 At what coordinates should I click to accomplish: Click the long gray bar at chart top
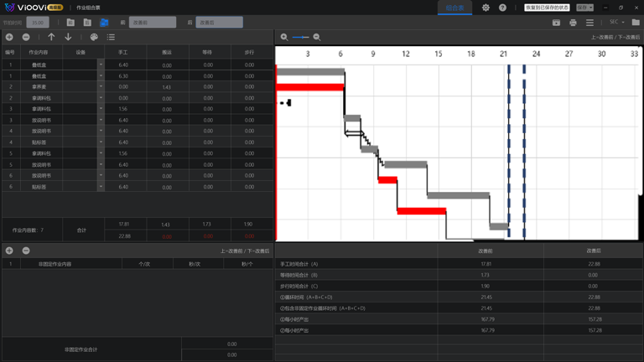[x=310, y=72]
